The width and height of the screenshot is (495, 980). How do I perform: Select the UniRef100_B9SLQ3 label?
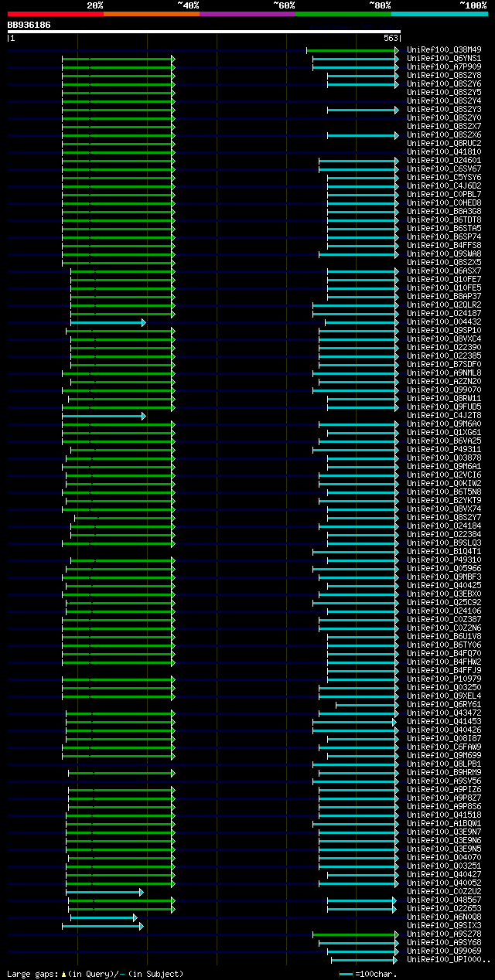(x=445, y=543)
